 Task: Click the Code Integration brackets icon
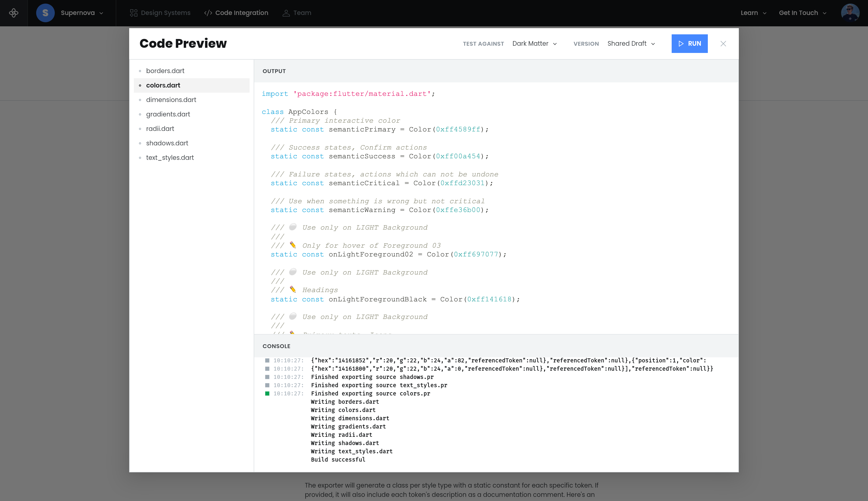coord(208,13)
